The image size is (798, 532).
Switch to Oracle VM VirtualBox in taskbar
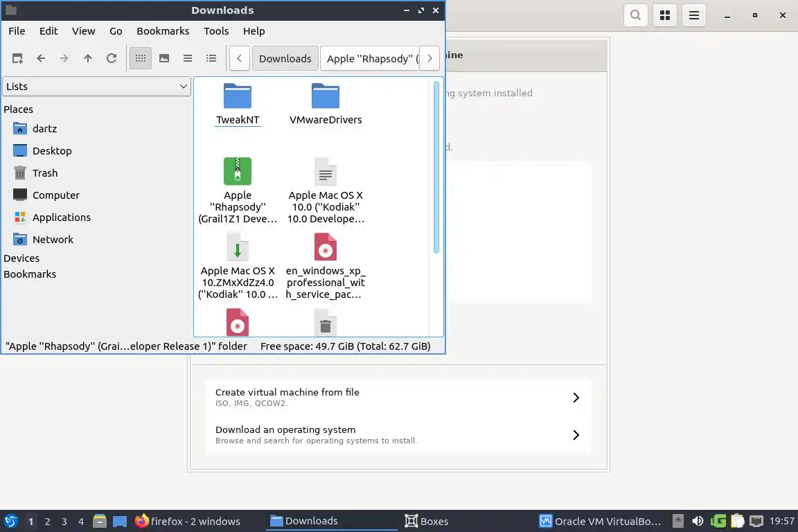(601, 522)
